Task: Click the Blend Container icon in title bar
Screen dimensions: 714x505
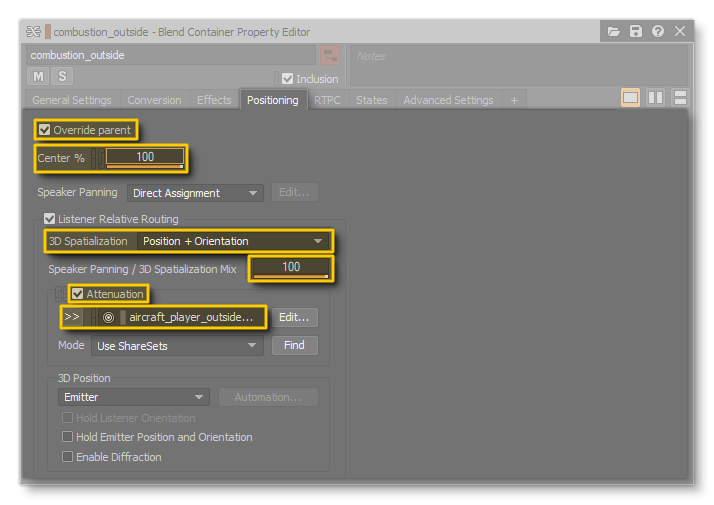Action: coord(33,31)
